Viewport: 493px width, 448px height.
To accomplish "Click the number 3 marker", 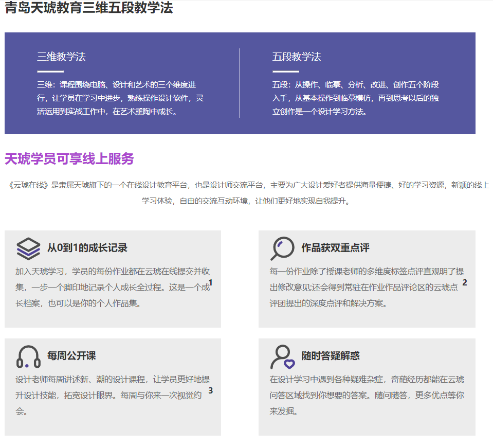I will (x=210, y=390).
